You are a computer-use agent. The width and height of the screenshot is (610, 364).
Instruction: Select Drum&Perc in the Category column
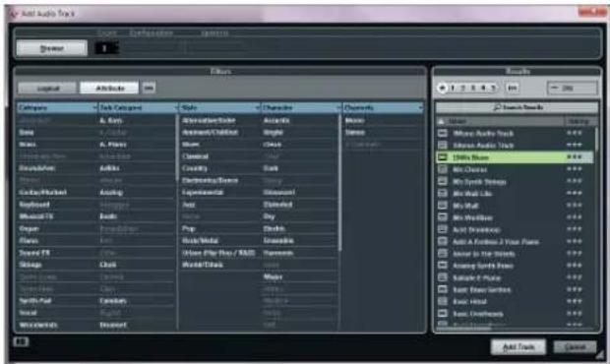37,168
